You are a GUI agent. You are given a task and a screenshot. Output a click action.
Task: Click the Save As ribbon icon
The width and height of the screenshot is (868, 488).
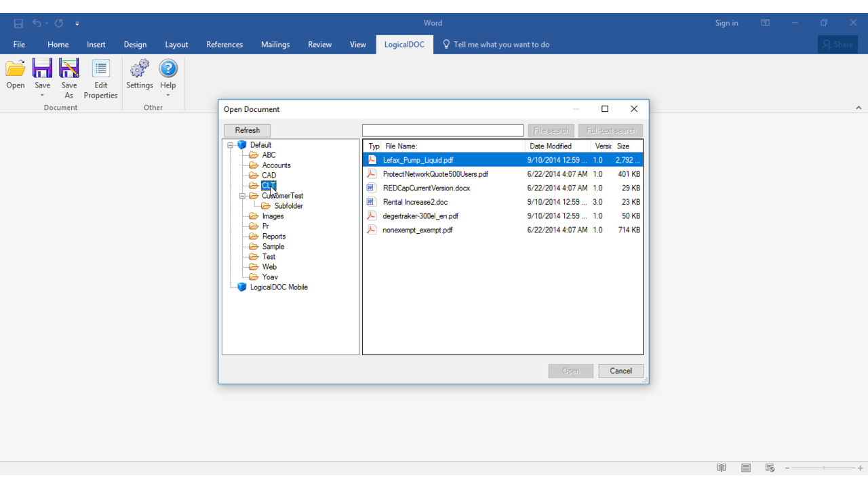(68, 68)
